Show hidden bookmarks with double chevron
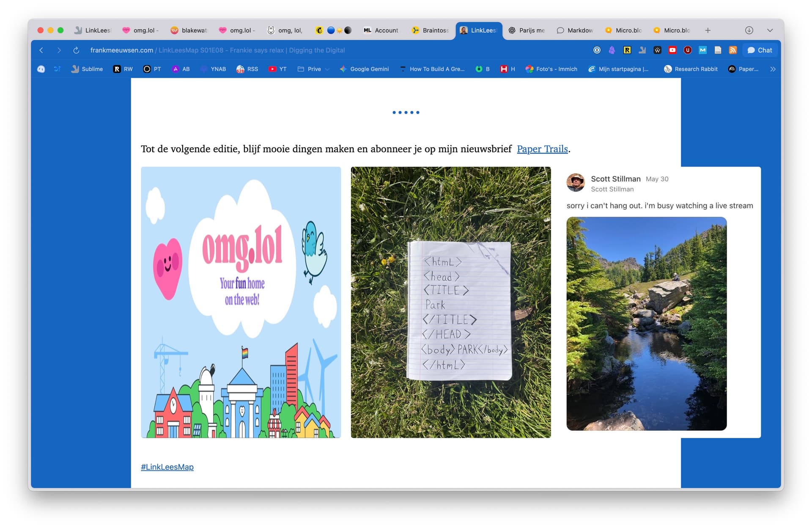The width and height of the screenshot is (812, 528). click(x=773, y=69)
